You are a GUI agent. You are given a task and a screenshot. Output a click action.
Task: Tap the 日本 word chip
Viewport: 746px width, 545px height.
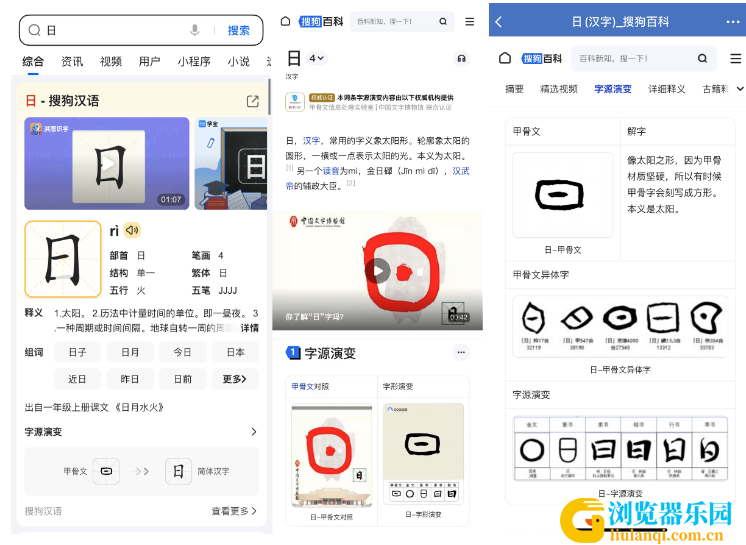coord(235,352)
